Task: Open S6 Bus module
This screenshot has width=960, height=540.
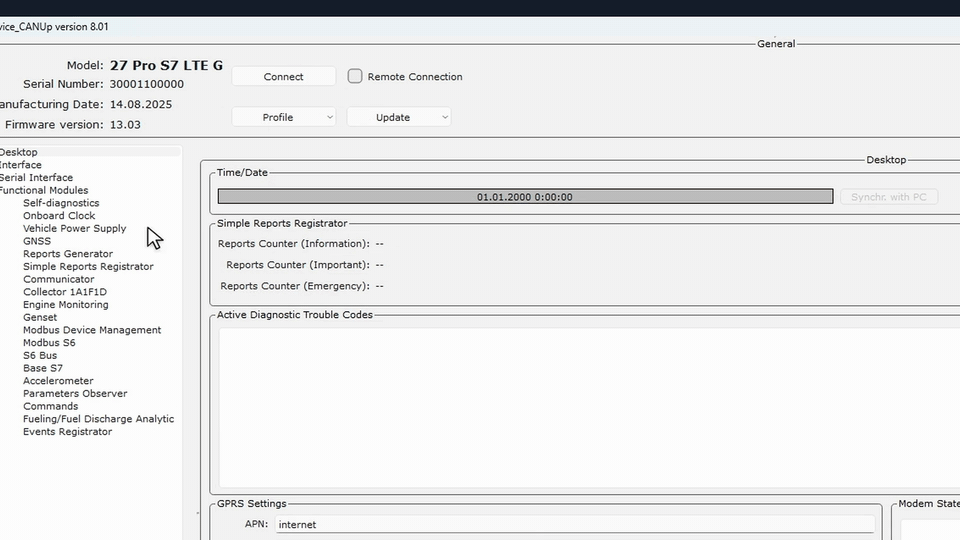Action: pyautogui.click(x=40, y=355)
